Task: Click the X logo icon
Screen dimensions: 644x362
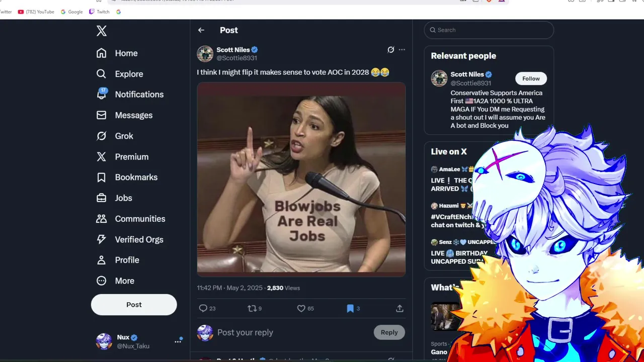Action: click(102, 31)
